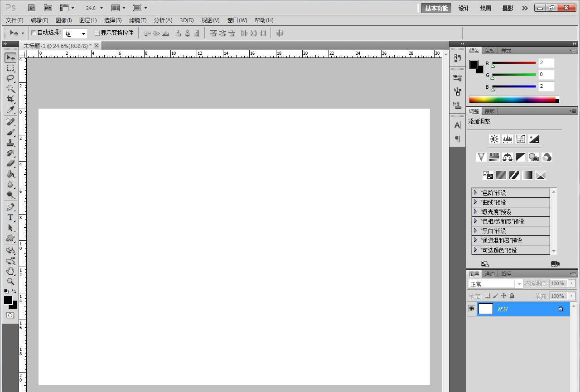Launch Adobe Bridge from the Br icon
The height and width of the screenshot is (392, 580).
31,8
